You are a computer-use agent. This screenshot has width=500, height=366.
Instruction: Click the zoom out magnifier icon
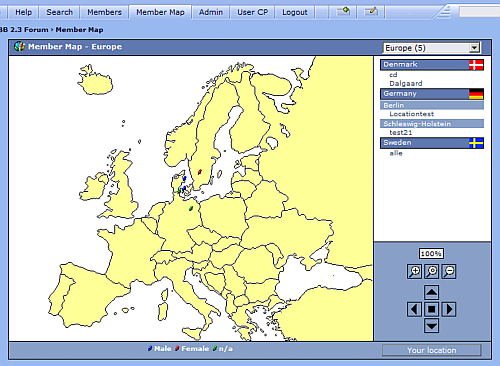[x=449, y=271]
